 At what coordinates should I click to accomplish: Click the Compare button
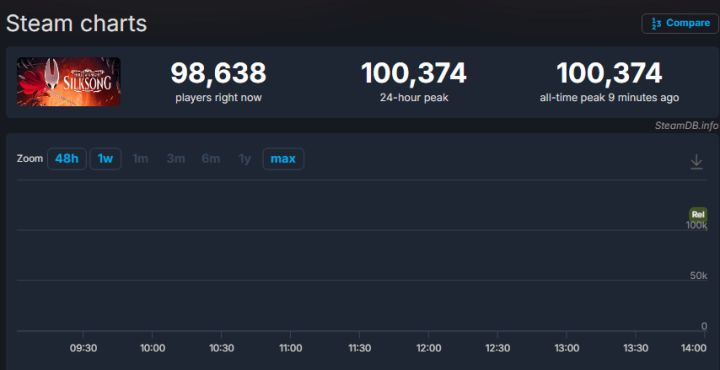(x=680, y=23)
